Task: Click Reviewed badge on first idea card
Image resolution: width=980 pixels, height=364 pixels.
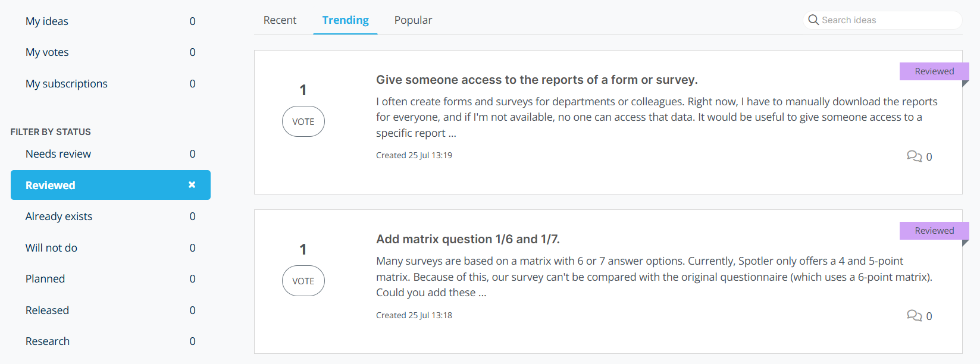Action: (x=934, y=71)
